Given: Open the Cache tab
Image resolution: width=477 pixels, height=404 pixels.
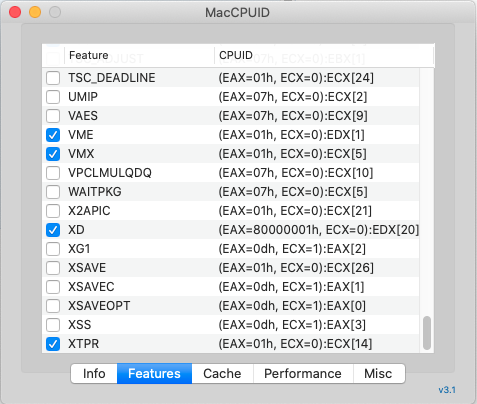Looking at the screenshot, I should 222,374.
